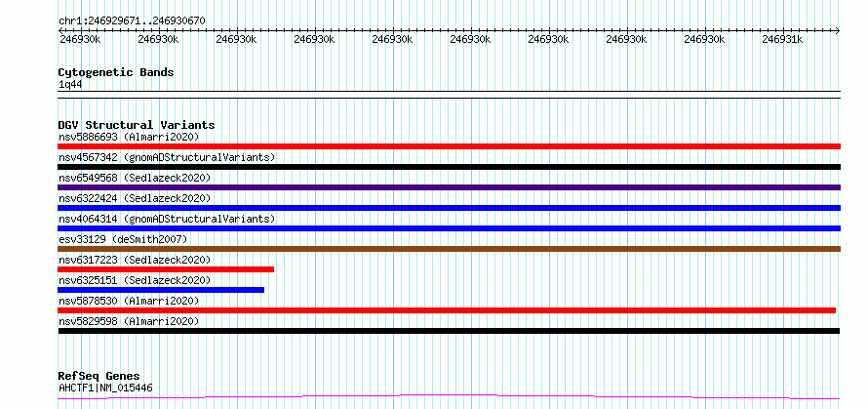
Task: Select the nsv6549568 (Sedlazeck2020) label
Action: 135,178
